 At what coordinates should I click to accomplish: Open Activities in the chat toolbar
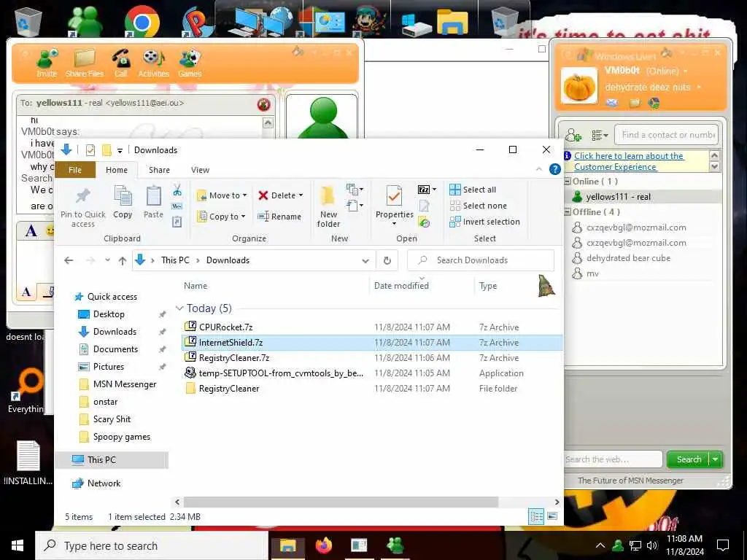(x=153, y=63)
